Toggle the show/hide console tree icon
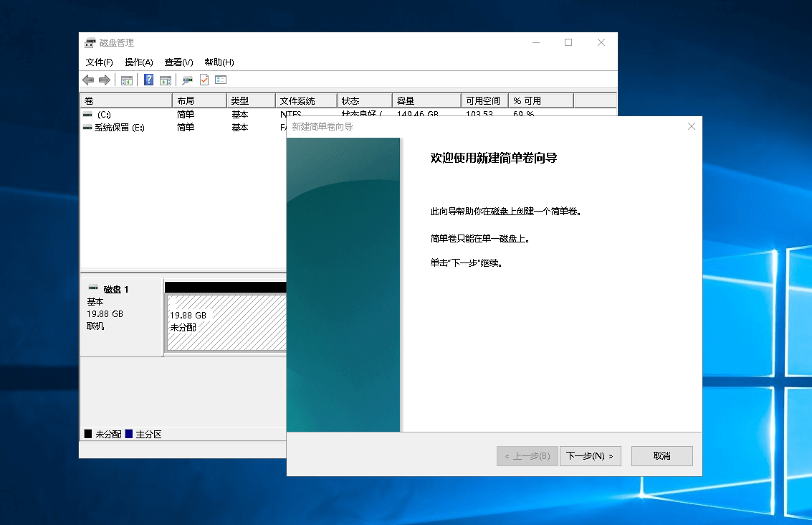Viewport: 812px width, 525px height. [127, 80]
